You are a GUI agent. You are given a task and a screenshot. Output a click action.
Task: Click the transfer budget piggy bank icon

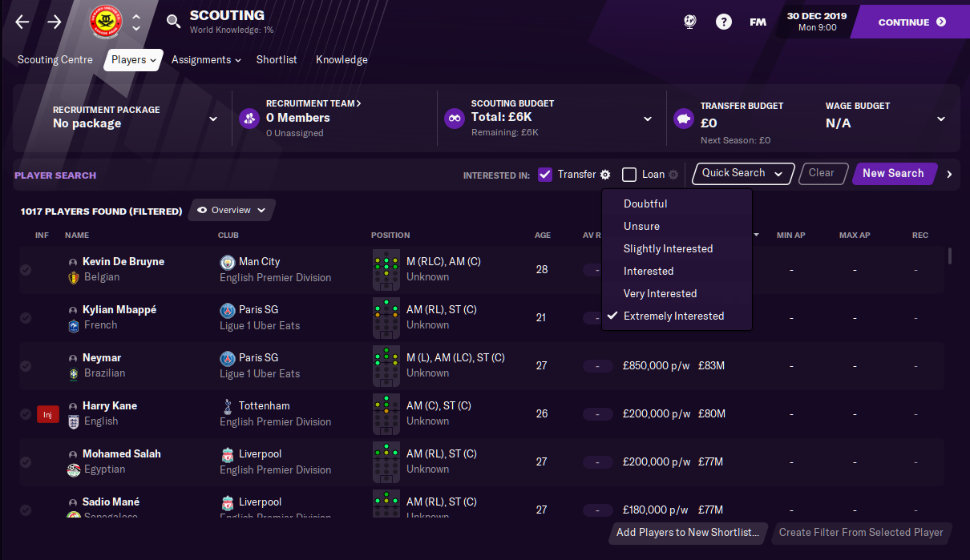pyautogui.click(x=684, y=119)
